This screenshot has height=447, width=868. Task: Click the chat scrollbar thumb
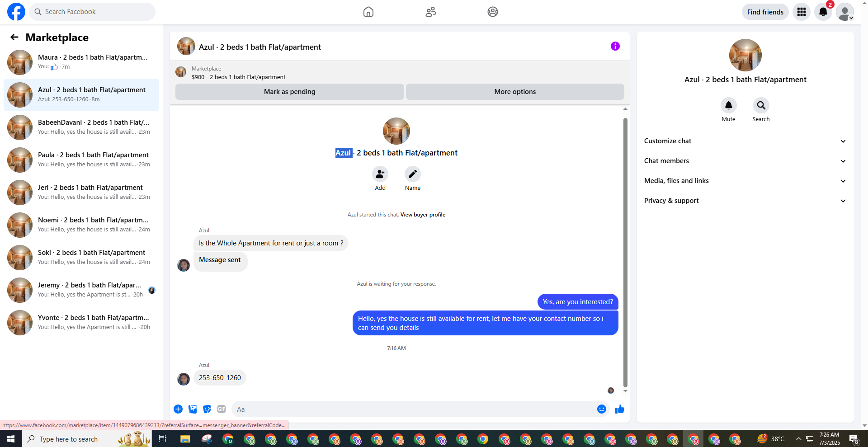[625, 252]
